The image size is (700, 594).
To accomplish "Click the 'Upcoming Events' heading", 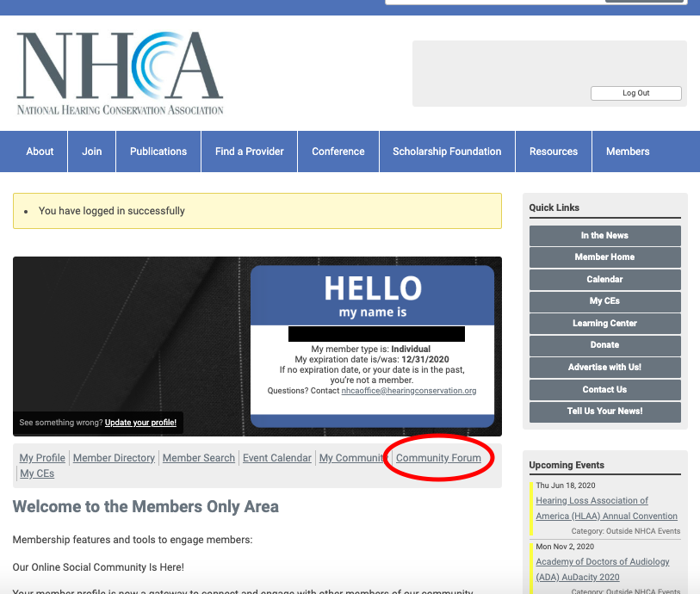I will click(567, 465).
